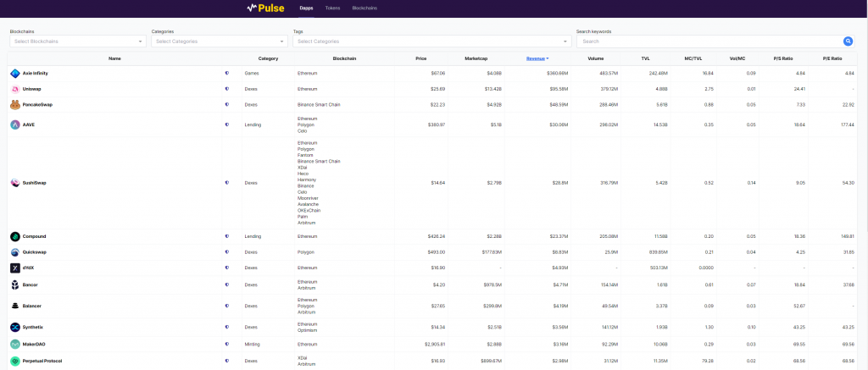This screenshot has width=868, height=370.
Task: Sort table by Revenue column
Action: pyautogui.click(x=537, y=58)
